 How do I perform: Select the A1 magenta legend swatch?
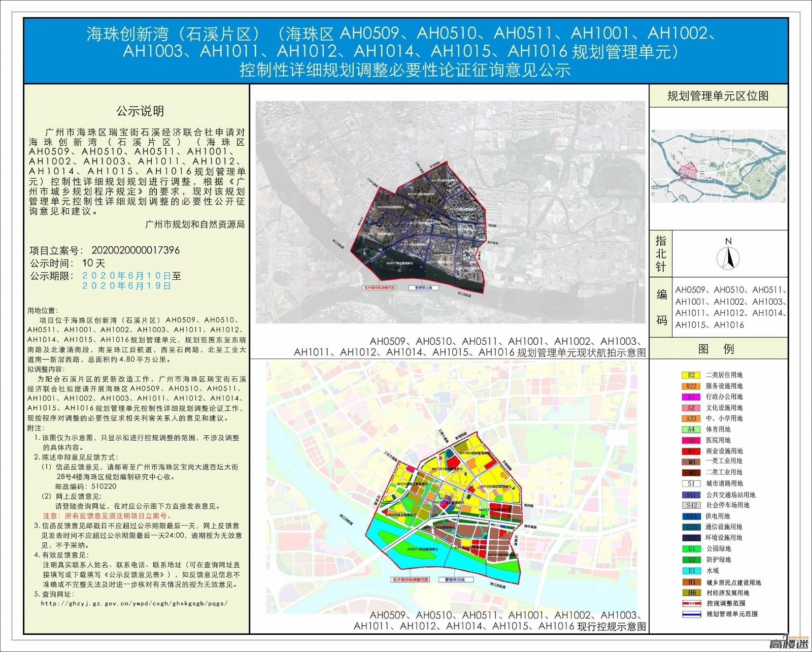pyautogui.click(x=691, y=397)
